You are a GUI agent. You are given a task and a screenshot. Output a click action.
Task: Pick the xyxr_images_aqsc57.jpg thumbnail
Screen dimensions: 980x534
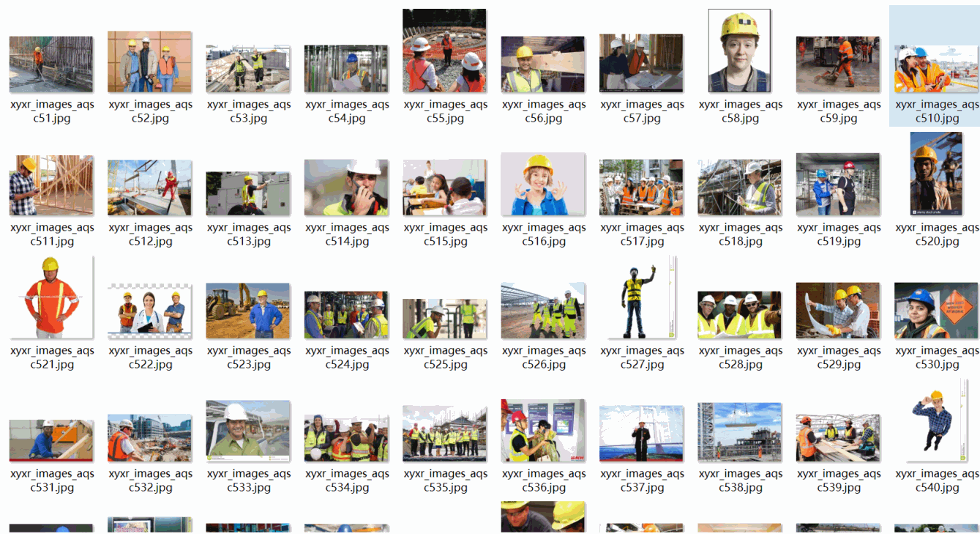(x=641, y=63)
